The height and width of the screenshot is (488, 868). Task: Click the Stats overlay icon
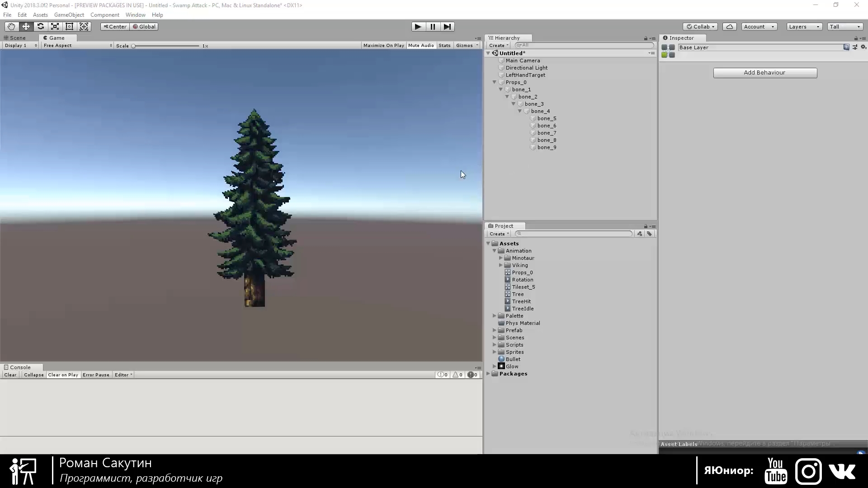click(x=445, y=45)
